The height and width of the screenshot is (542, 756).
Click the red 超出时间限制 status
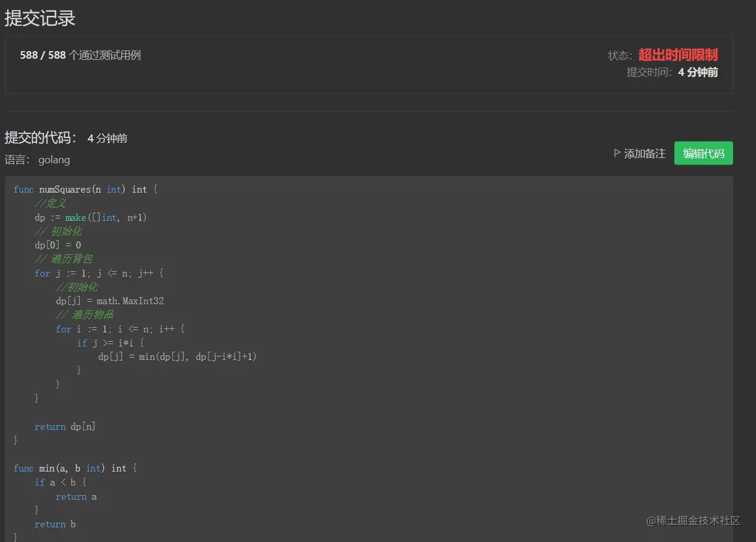click(x=678, y=55)
